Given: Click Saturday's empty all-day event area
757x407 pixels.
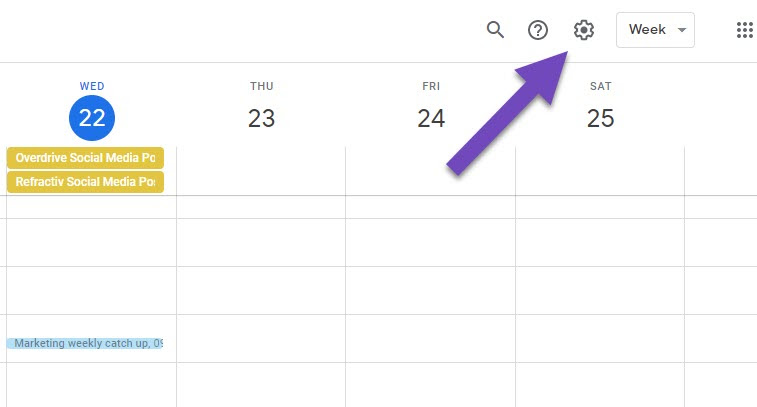Looking at the screenshot, I should 600,170.
